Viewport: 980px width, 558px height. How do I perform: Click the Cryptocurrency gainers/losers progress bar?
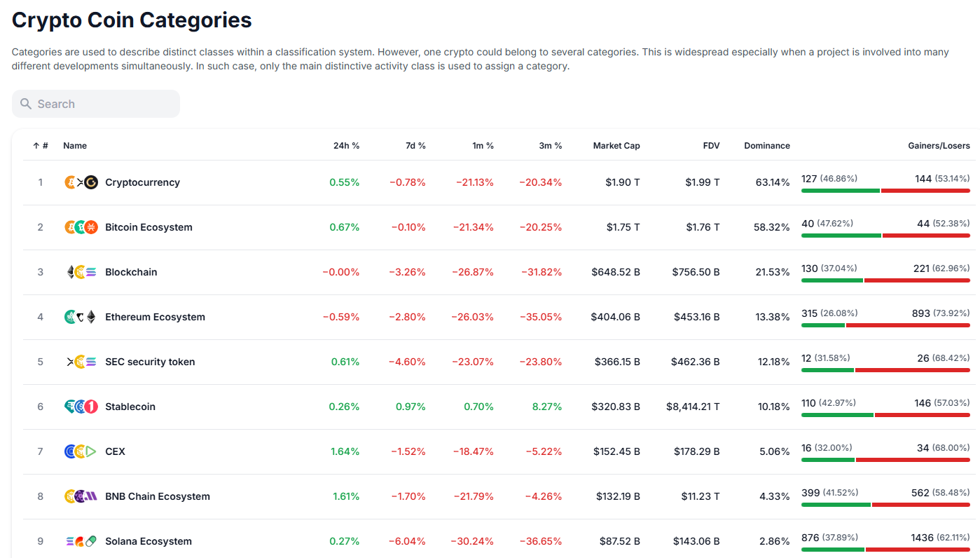(885, 191)
